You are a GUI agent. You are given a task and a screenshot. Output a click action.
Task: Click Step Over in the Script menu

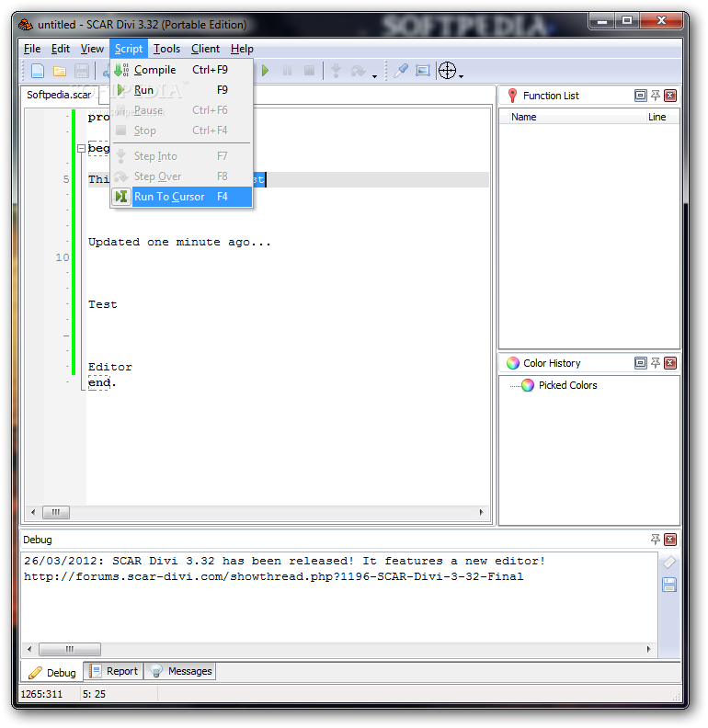point(182,176)
